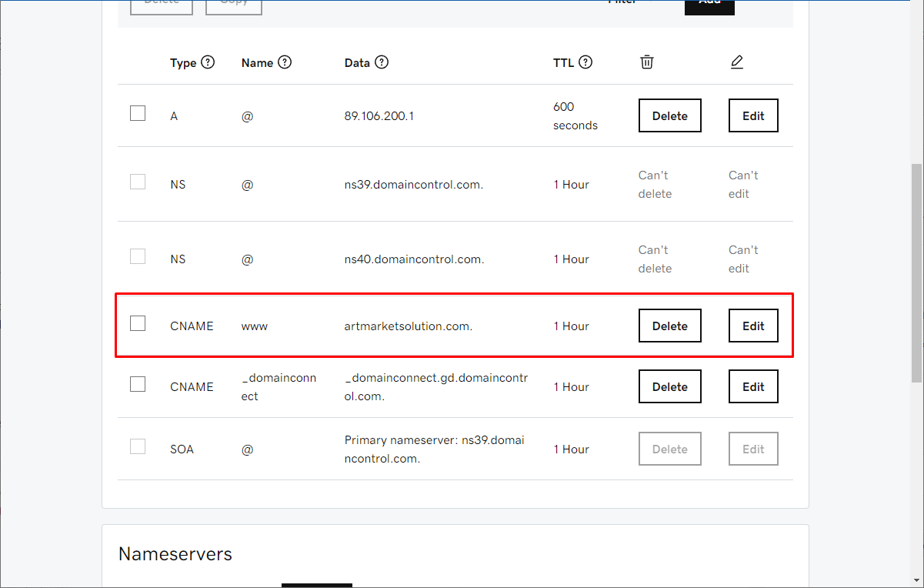
Task: Delete the www CNAME record
Action: (x=670, y=326)
